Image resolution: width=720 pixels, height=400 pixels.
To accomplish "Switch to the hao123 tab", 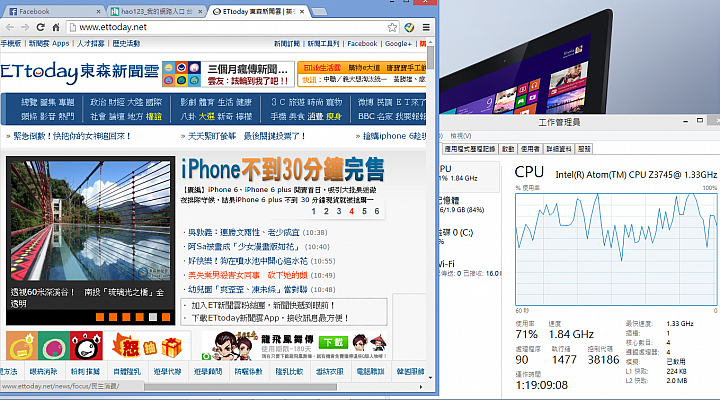I will click(x=154, y=11).
